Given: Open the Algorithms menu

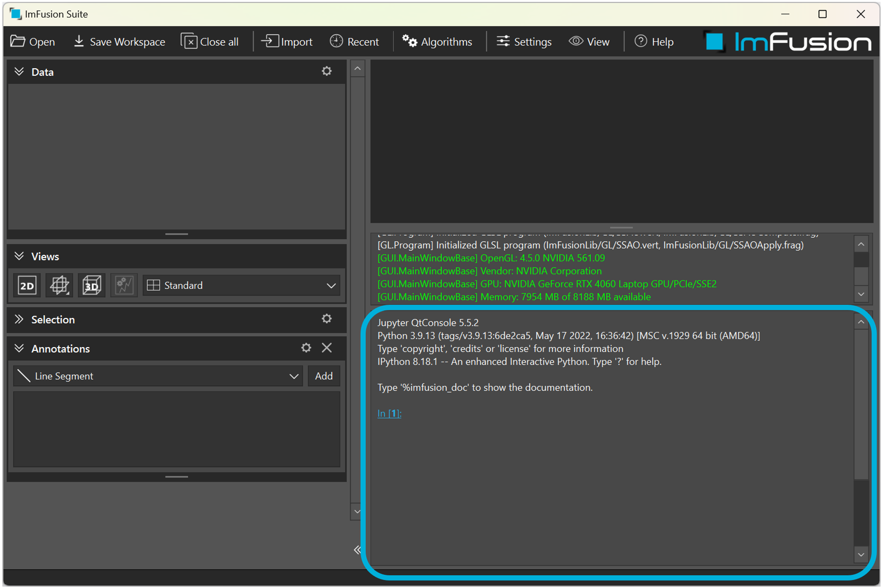Looking at the screenshot, I should (437, 42).
